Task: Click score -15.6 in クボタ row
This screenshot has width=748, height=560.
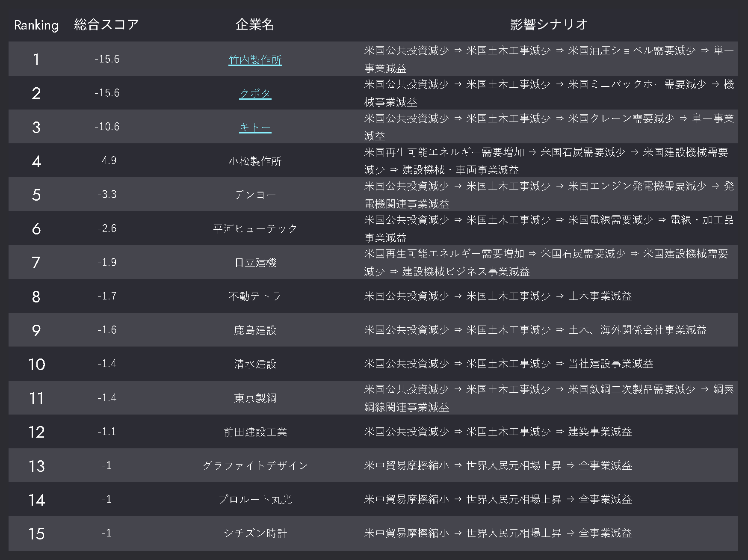Action: pyautogui.click(x=107, y=93)
